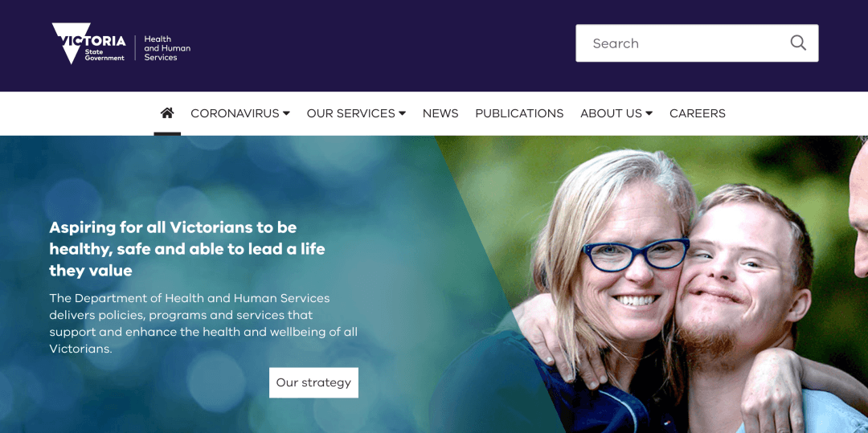Click the active underline beneath home icon
868x433 pixels.
click(167, 133)
